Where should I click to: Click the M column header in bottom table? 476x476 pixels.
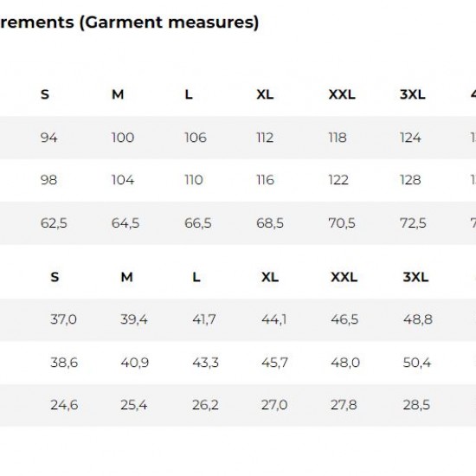(127, 277)
